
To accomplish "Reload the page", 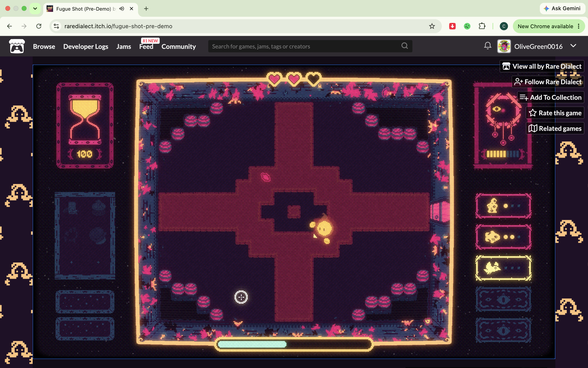I will click(39, 26).
